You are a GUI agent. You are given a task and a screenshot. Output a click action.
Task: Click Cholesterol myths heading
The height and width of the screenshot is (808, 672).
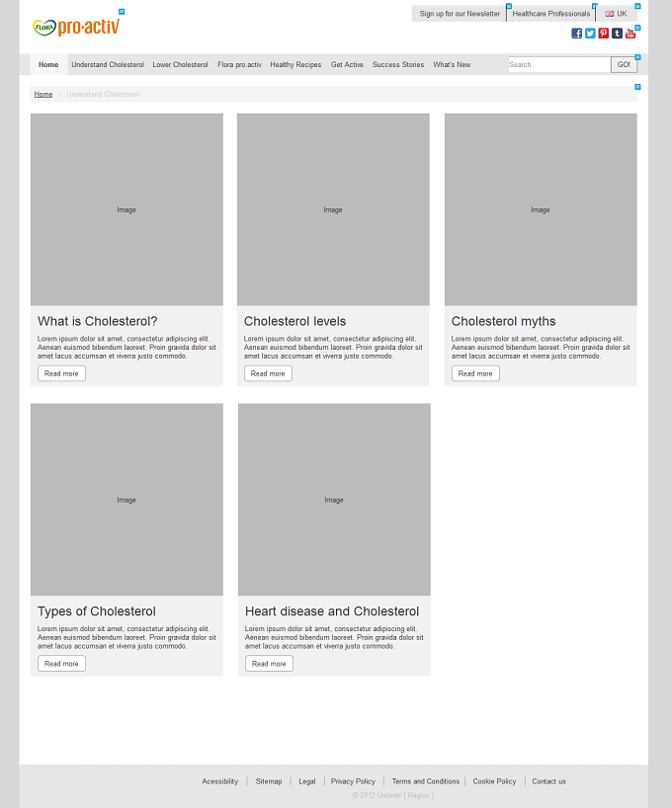click(x=503, y=322)
